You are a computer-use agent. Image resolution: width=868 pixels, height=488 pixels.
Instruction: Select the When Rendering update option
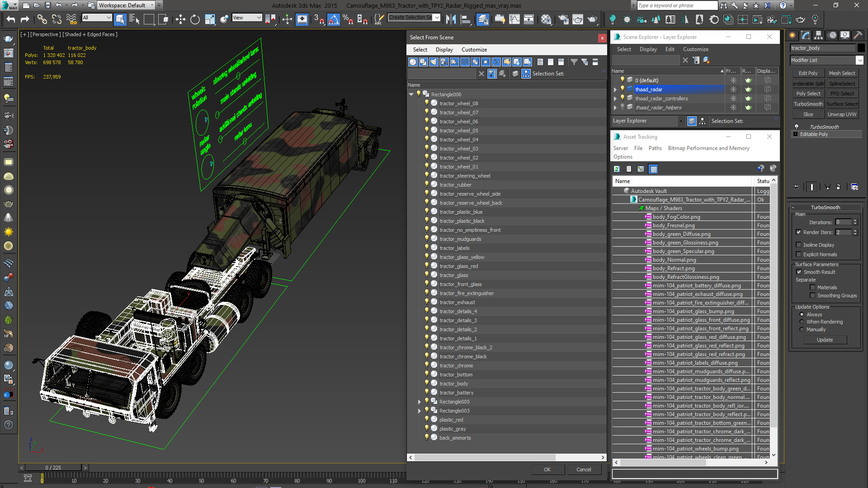coord(802,322)
